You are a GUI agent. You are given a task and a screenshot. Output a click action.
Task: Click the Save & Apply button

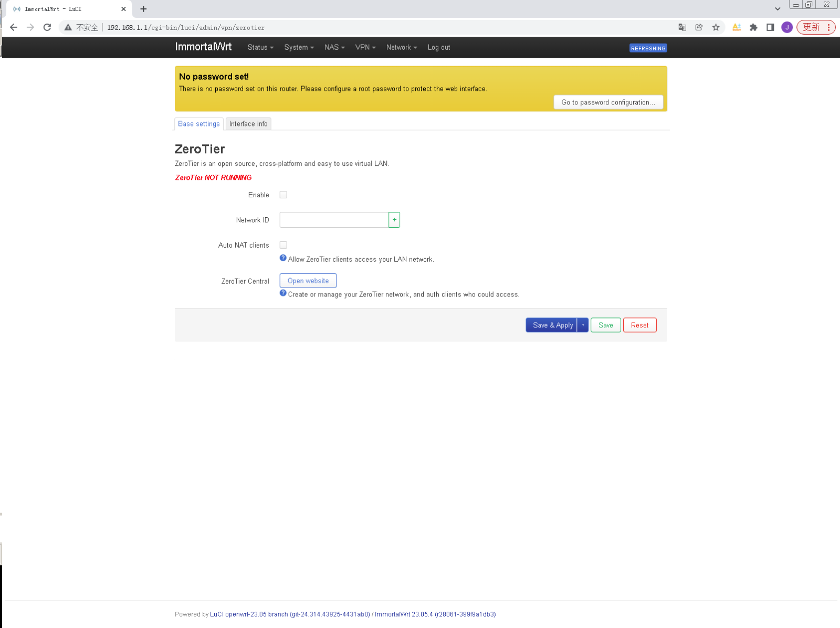(x=552, y=325)
